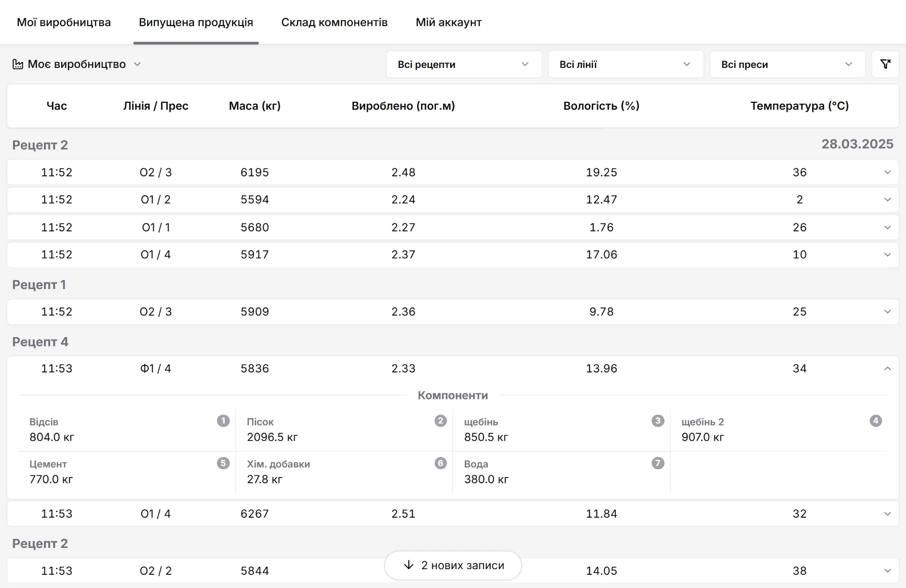Click the number 1 badge on Відсів
Viewport: 906px width, 588px height.
tap(223, 421)
